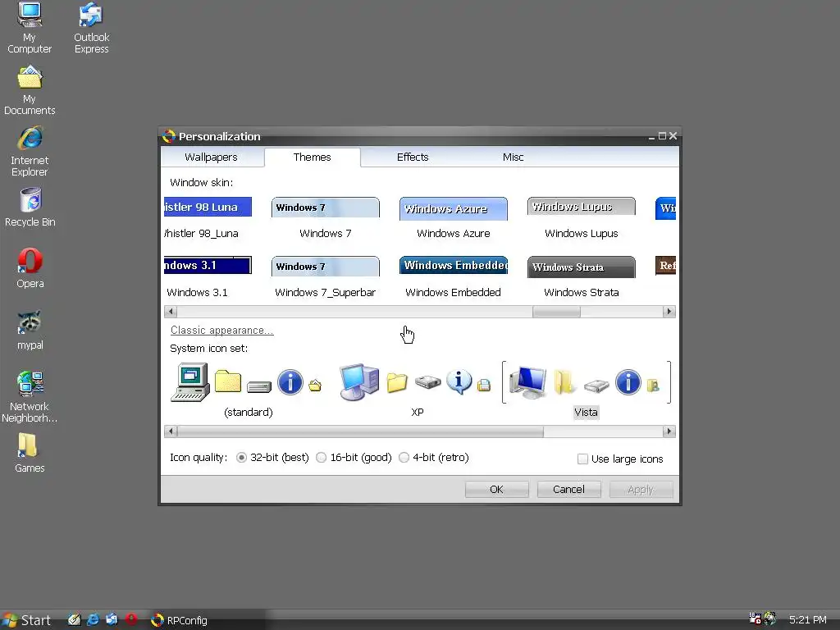
Task: Click Vista set blue info icon
Action: coord(628,382)
